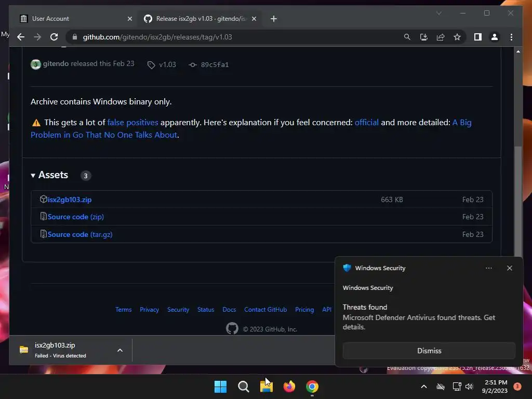Close the User Account tab
Screen dimensions: 532x399
[129, 19]
